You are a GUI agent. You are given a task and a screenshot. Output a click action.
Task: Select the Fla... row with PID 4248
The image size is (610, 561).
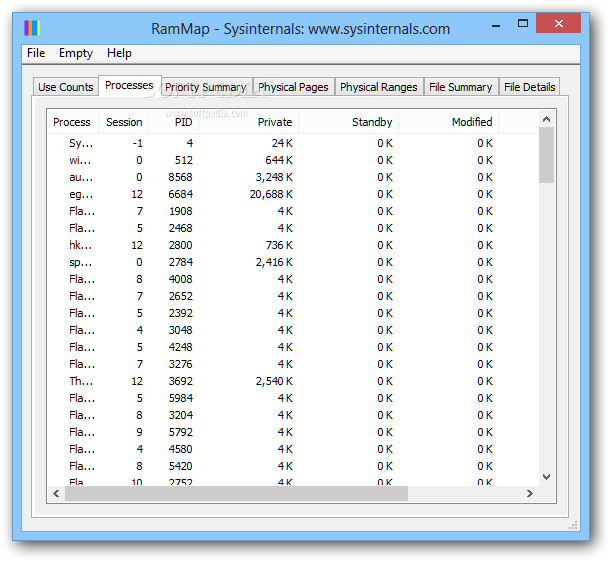(293, 347)
